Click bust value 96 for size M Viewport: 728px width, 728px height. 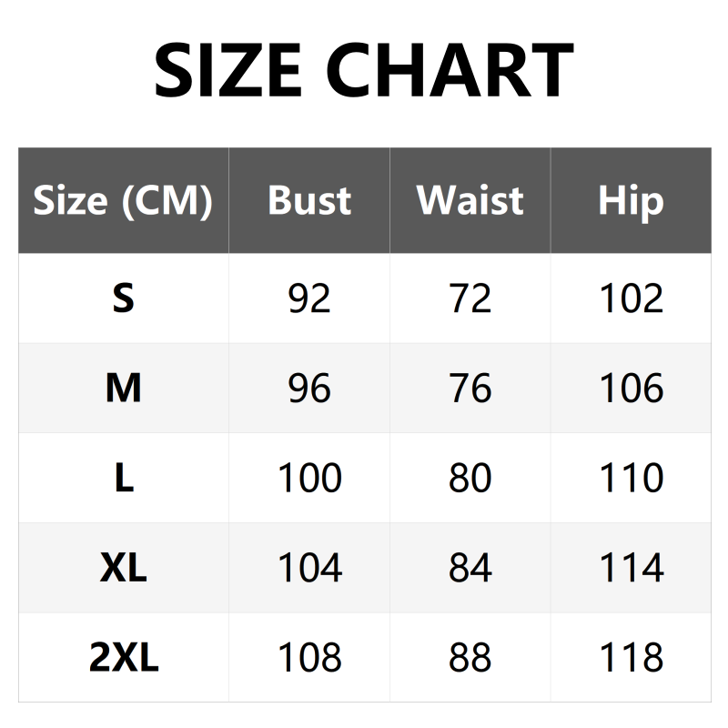[x=309, y=389]
